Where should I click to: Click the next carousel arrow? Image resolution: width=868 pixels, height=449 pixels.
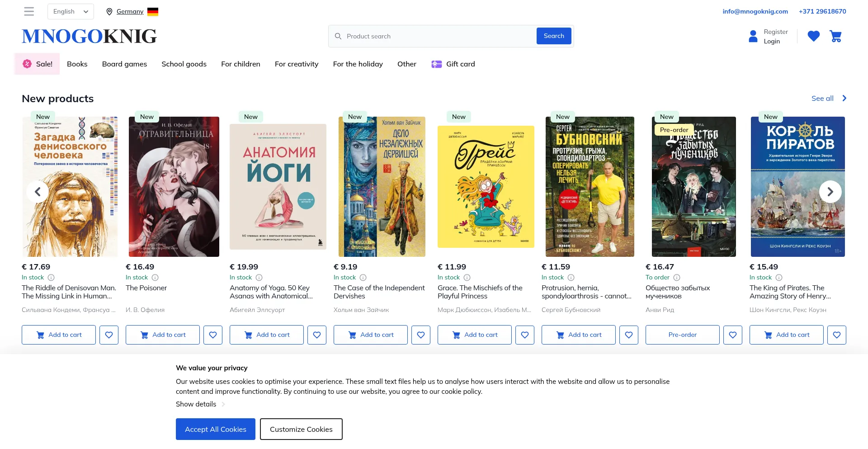pyautogui.click(x=830, y=192)
